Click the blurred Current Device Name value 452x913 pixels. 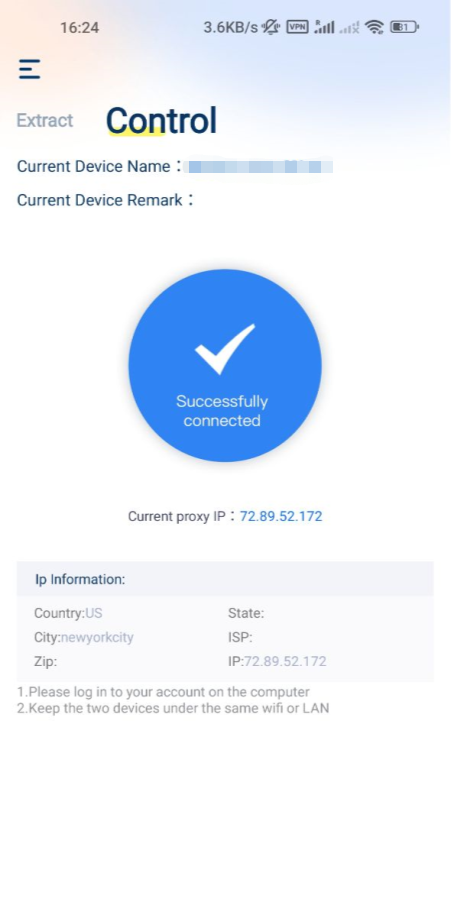(259, 167)
